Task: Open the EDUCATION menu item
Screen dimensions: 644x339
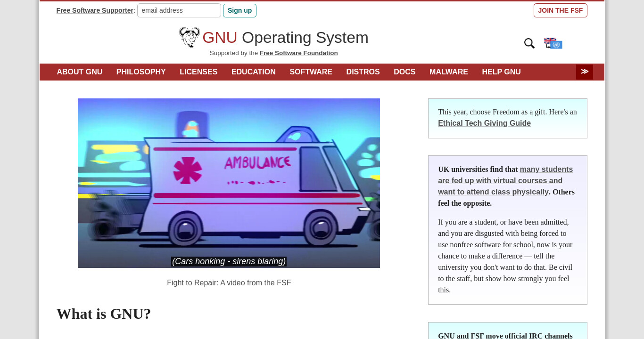Action: 254,72
